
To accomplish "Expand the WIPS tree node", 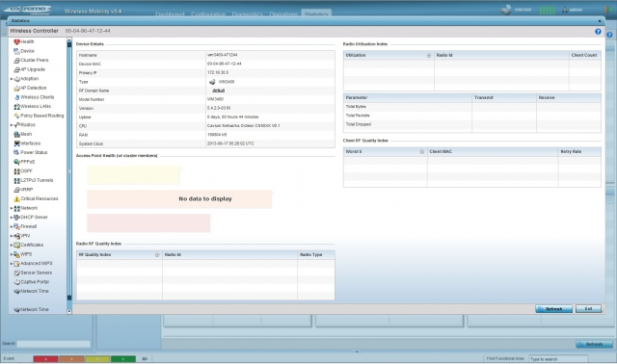I will (12, 255).
